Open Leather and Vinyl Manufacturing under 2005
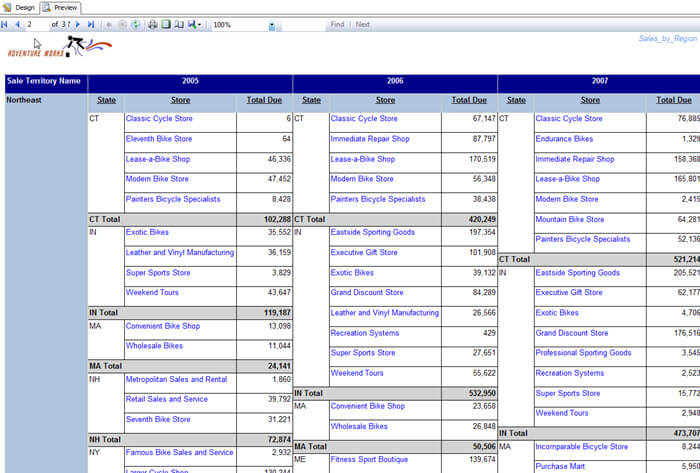This screenshot has width=700, height=473. tap(180, 252)
